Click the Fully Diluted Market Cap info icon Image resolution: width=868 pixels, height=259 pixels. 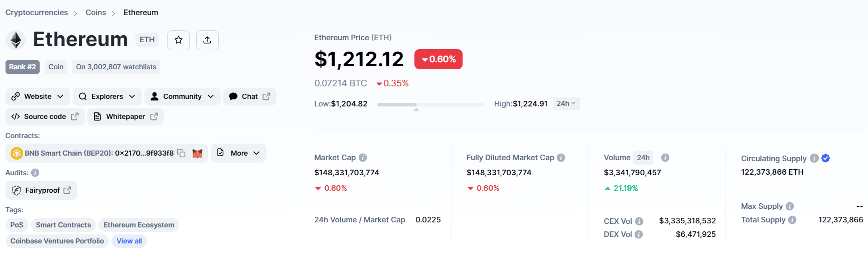click(x=561, y=158)
